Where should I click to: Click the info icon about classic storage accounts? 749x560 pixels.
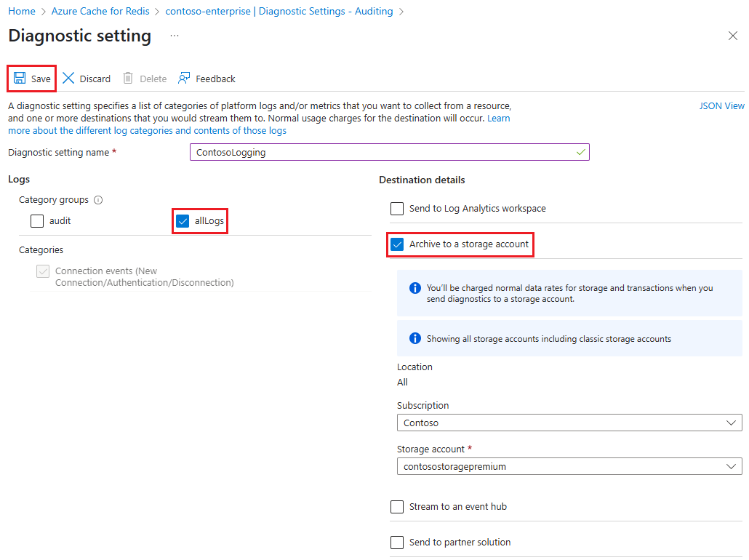pos(414,337)
